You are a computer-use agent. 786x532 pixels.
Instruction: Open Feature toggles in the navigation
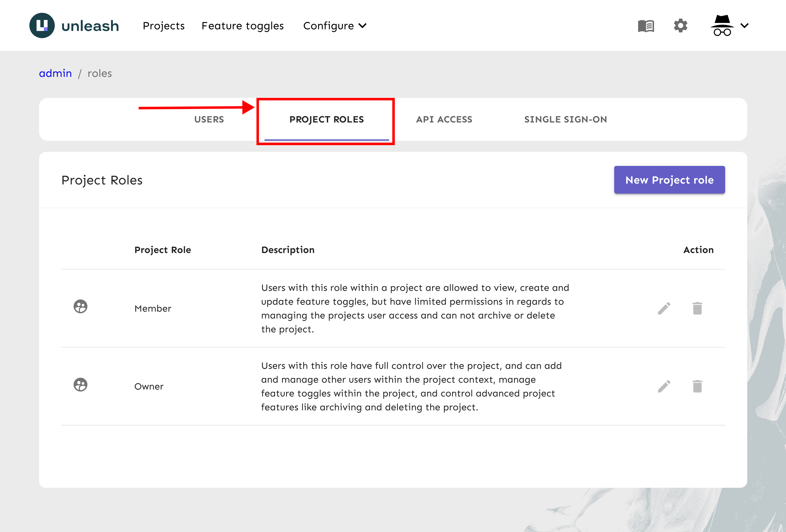coord(243,26)
